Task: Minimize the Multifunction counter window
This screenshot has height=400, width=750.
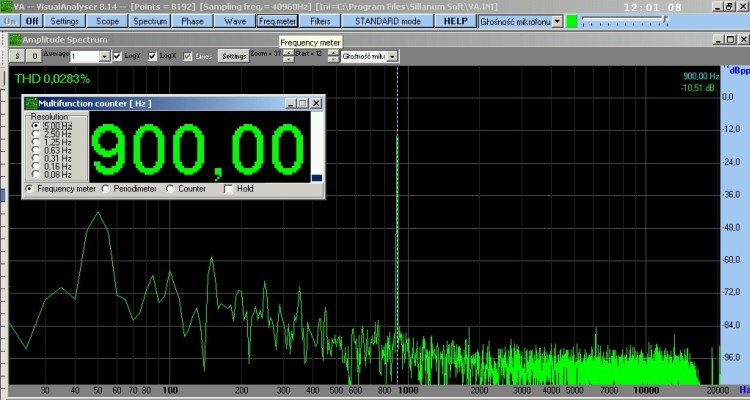Action: (x=291, y=103)
